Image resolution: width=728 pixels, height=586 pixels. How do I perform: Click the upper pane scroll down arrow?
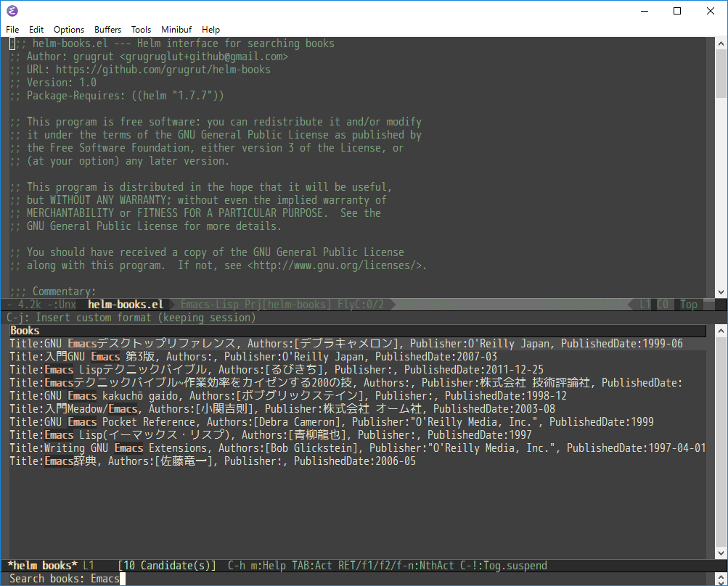721,292
